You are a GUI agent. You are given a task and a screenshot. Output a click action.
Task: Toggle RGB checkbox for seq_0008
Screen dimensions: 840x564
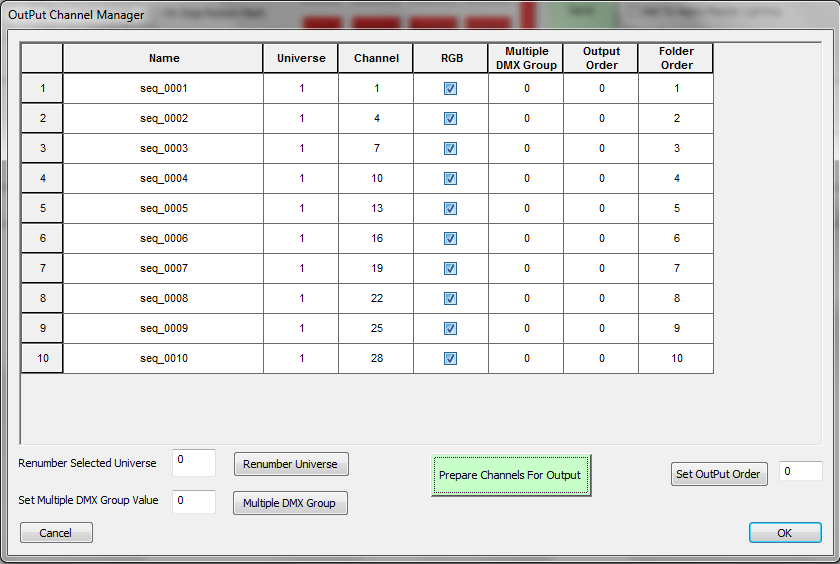[x=451, y=298]
